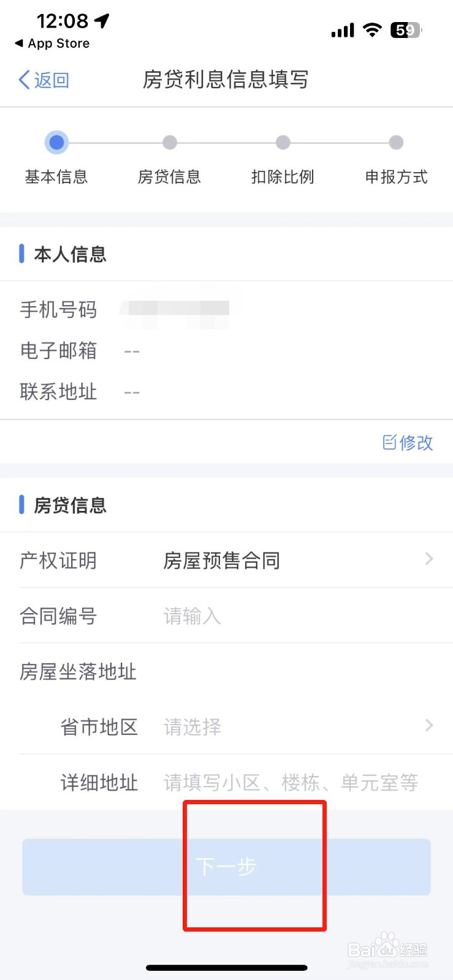The width and height of the screenshot is (453, 980).
Task: Tap the 下一步 button
Action: 226,867
